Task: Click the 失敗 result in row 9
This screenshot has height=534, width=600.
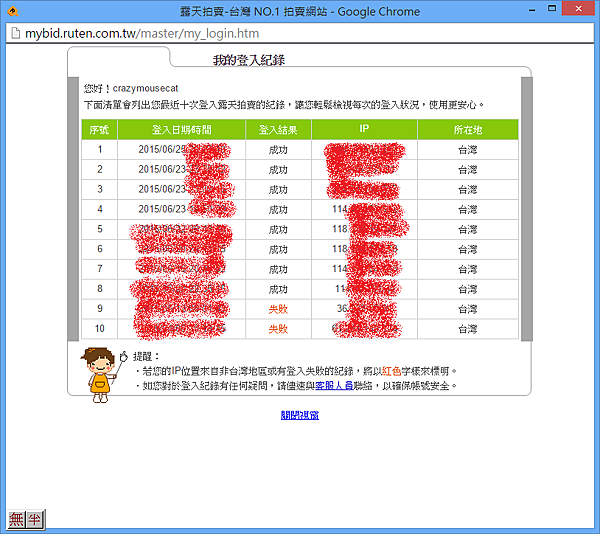Action: tap(278, 309)
